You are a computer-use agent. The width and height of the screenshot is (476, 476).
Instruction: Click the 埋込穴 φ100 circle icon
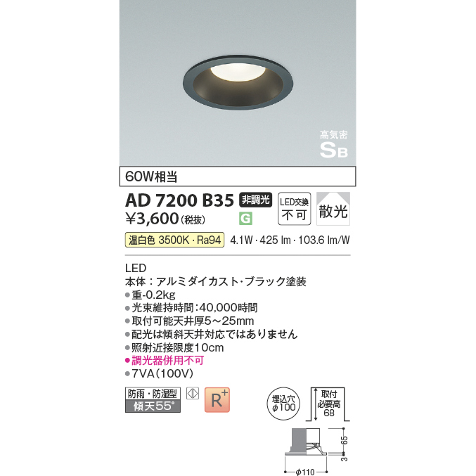[283, 404]
